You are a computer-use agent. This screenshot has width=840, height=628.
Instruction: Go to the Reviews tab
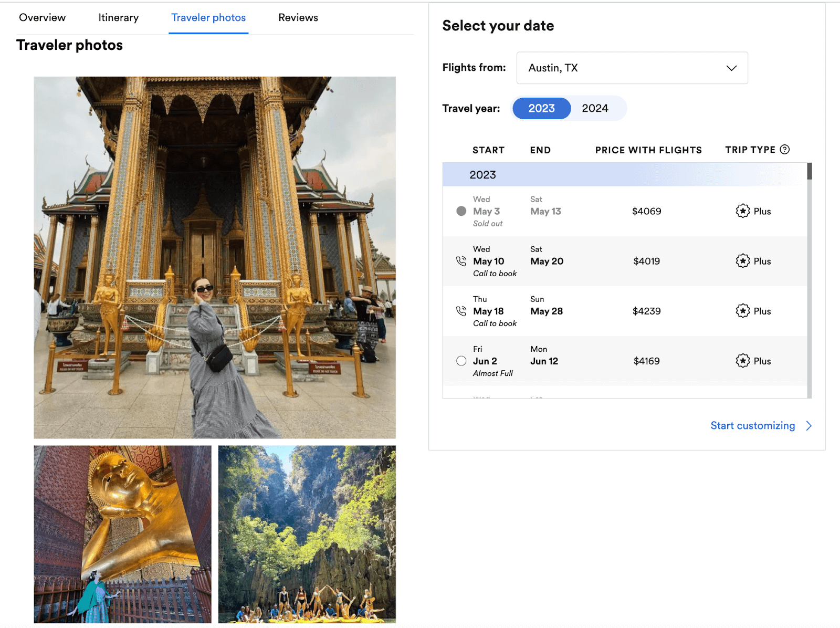[298, 18]
